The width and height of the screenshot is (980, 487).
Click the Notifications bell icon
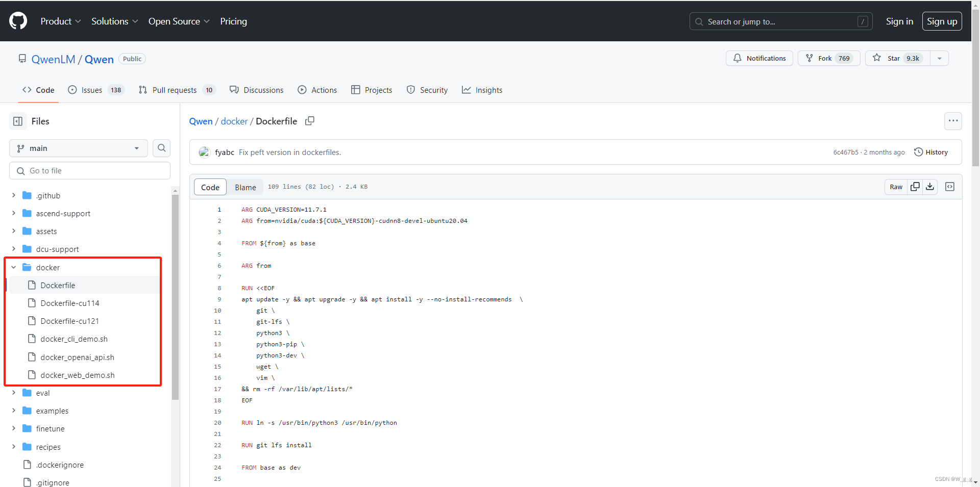[737, 58]
